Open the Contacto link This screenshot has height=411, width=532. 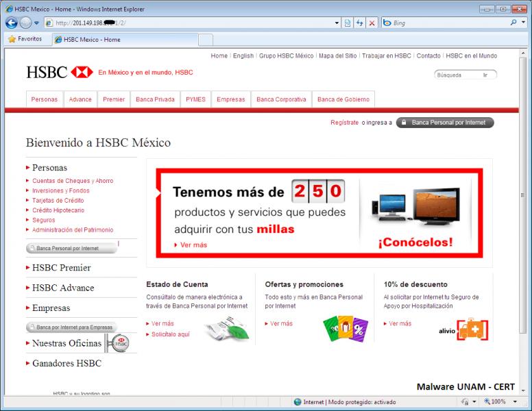pos(428,55)
